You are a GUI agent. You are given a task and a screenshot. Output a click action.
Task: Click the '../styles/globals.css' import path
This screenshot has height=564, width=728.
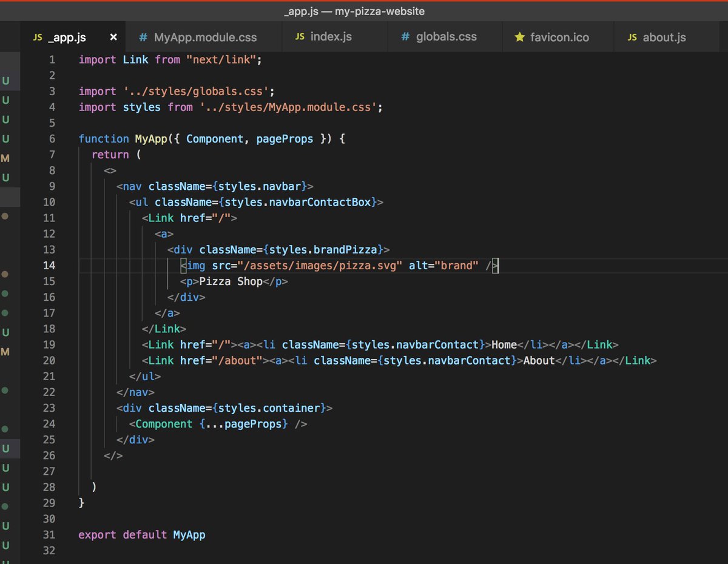pos(195,91)
